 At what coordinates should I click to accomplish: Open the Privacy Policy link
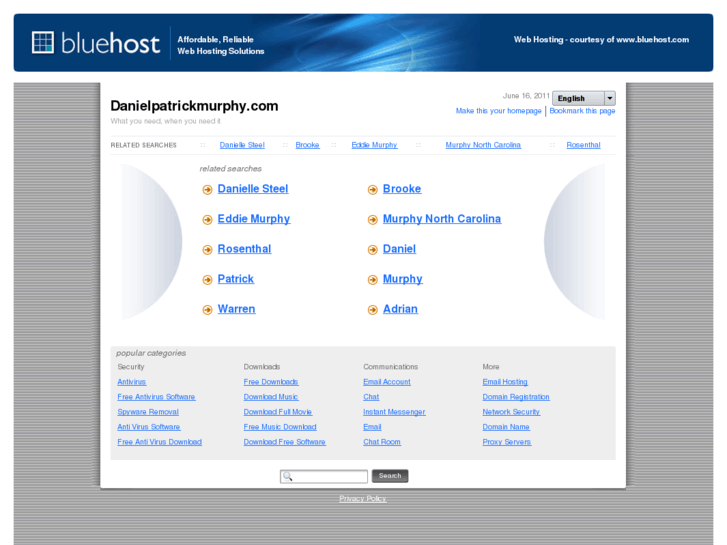(x=363, y=499)
